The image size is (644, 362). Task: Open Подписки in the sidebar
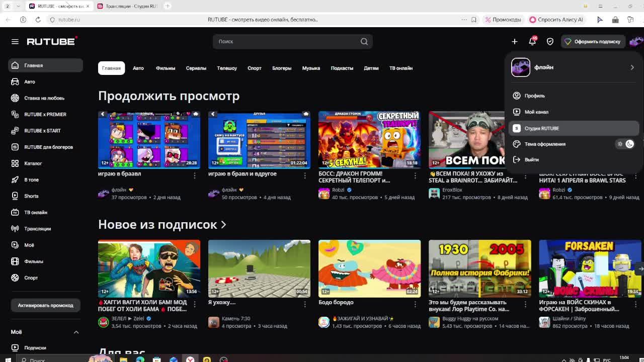[45, 347]
